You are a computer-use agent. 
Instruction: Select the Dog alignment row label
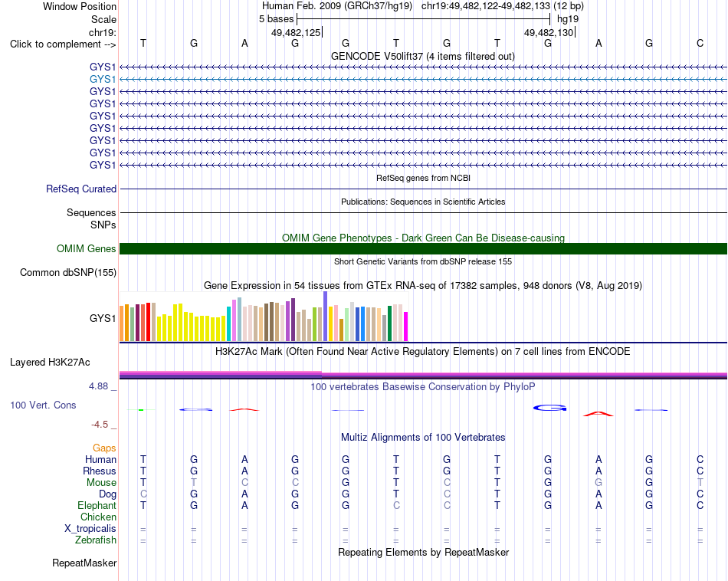(x=108, y=494)
